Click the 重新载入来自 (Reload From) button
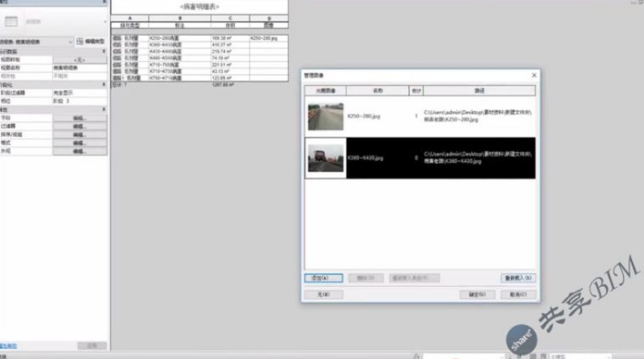The height and width of the screenshot is (359, 644). (x=414, y=278)
